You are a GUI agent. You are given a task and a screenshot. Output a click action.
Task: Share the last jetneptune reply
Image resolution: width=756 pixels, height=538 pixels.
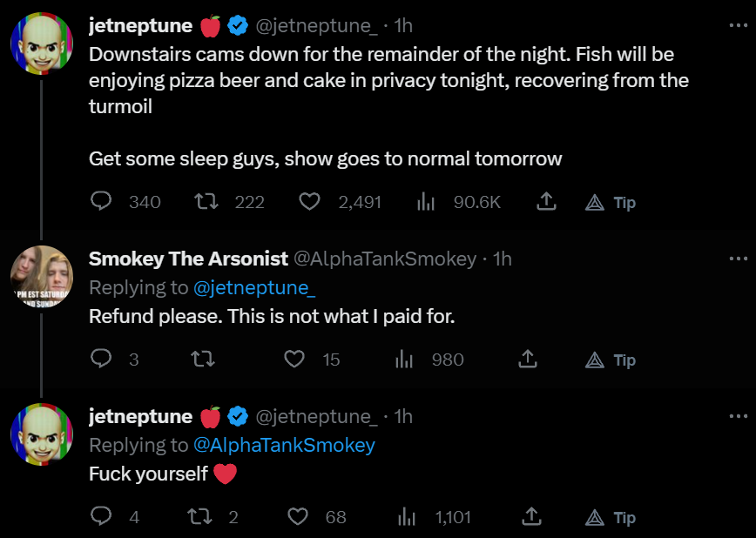pyautogui.click(x=529, y=517)
